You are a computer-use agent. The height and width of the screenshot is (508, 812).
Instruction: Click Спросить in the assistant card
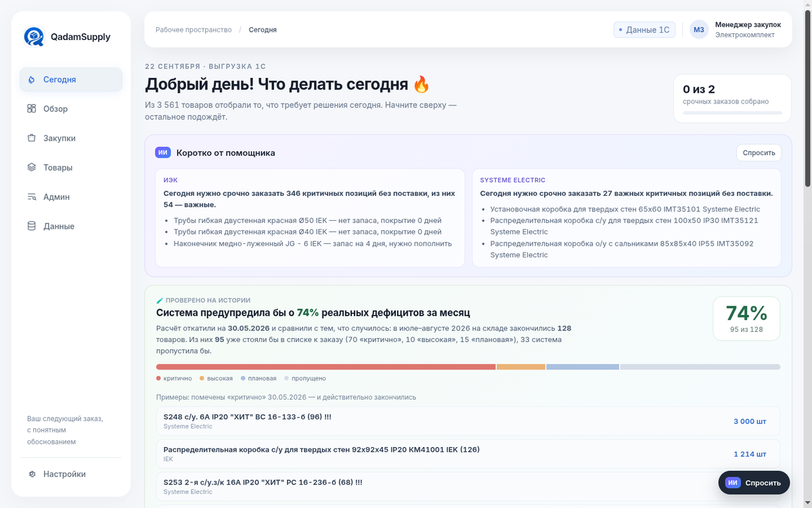click(759, 152)
